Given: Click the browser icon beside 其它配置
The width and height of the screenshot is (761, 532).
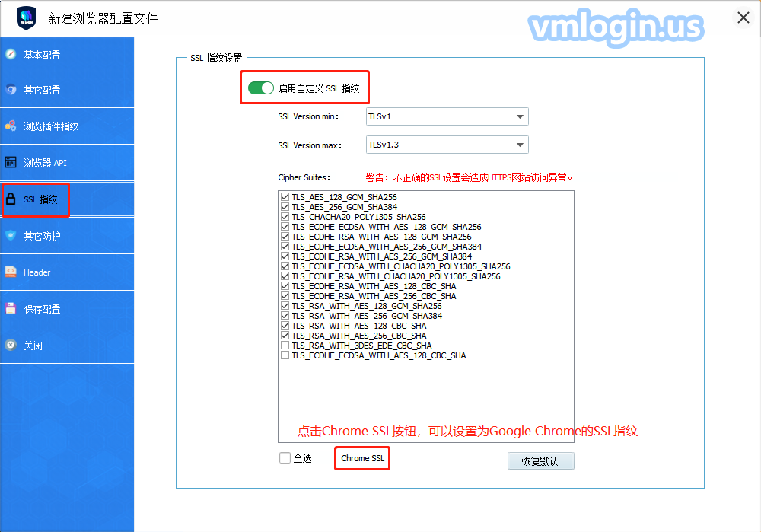Looking at the screenshot, I should (x=11, y=90).
